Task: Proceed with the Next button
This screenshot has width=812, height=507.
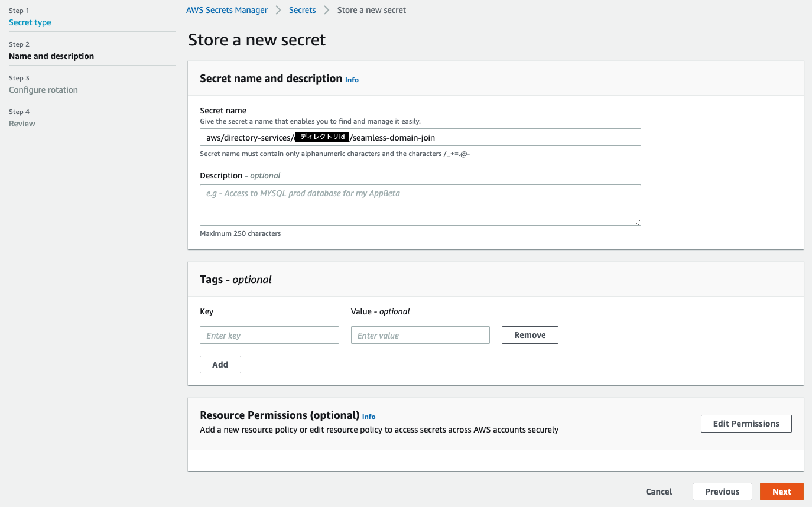Action: tap(781, 492)
